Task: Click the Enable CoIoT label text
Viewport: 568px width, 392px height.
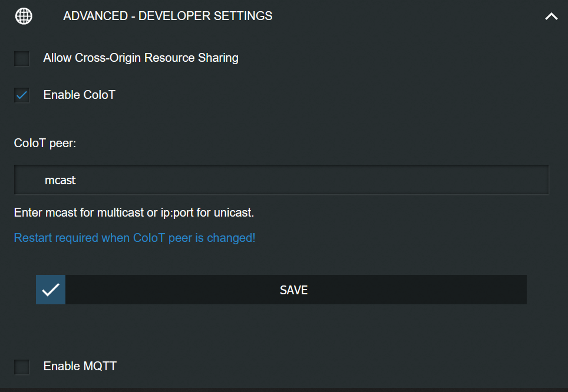Action: 80,95
